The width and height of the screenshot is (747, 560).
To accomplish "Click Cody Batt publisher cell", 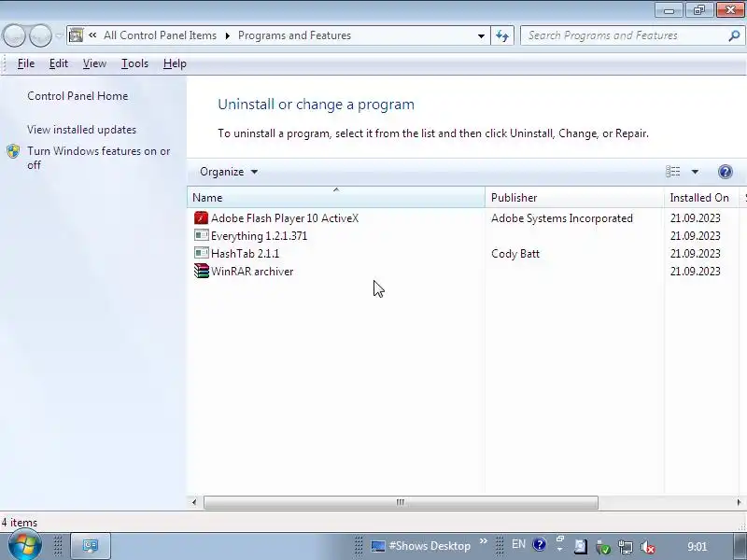I will coord(515,253).
